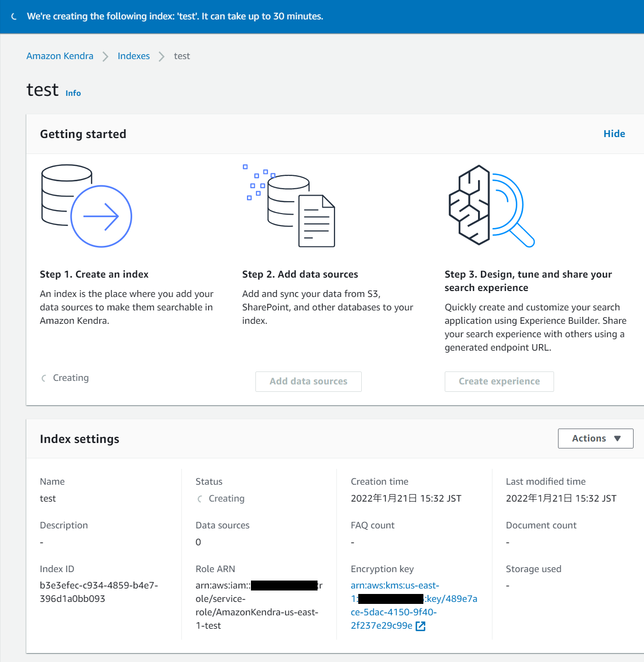Click the Step 1 index description paragraph
The image size is (644, 662).
click(127, 307)
